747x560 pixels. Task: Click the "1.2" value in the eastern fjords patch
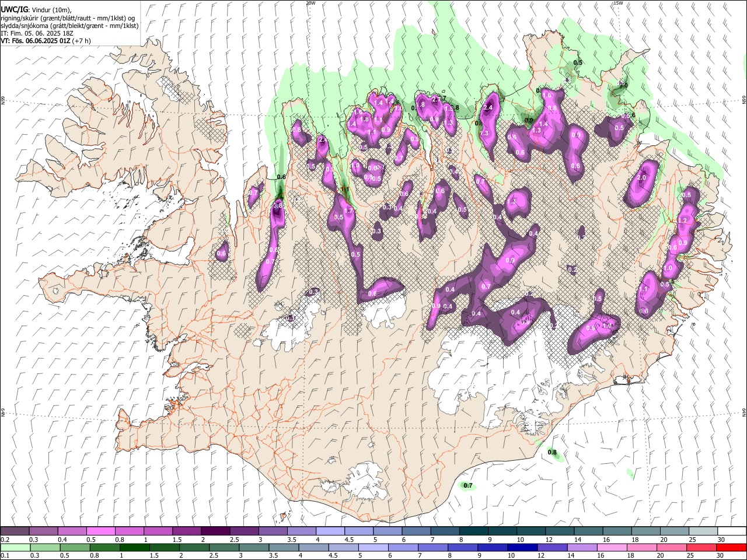point(683,221)
